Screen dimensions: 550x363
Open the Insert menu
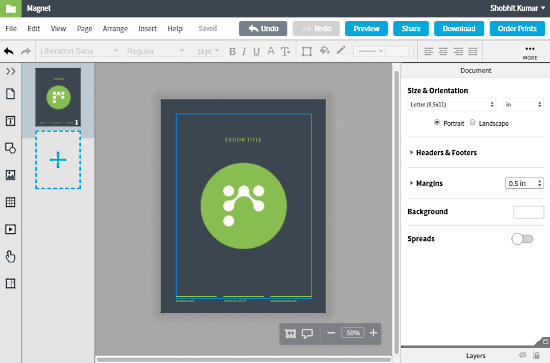pyautogui.click(x=147, y=28)
